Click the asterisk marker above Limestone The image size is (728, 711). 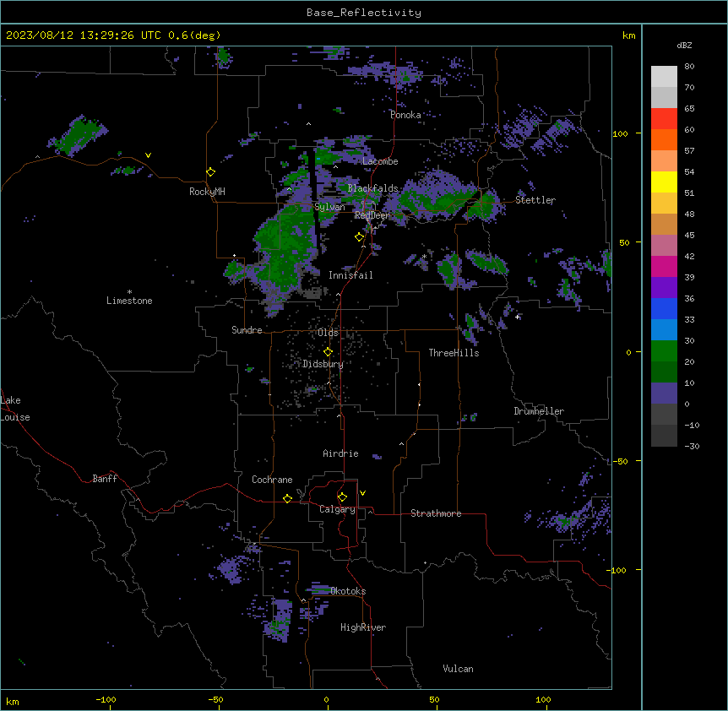[129, 292]
